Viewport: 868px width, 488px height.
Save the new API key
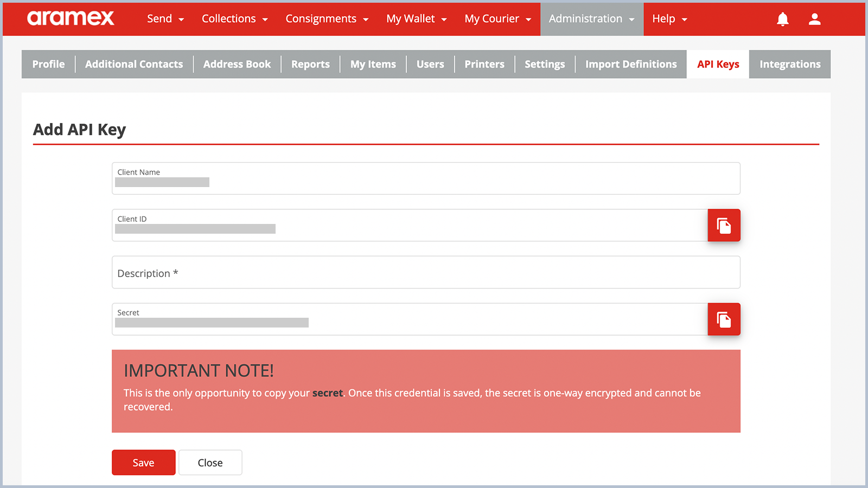pos(143,462)
